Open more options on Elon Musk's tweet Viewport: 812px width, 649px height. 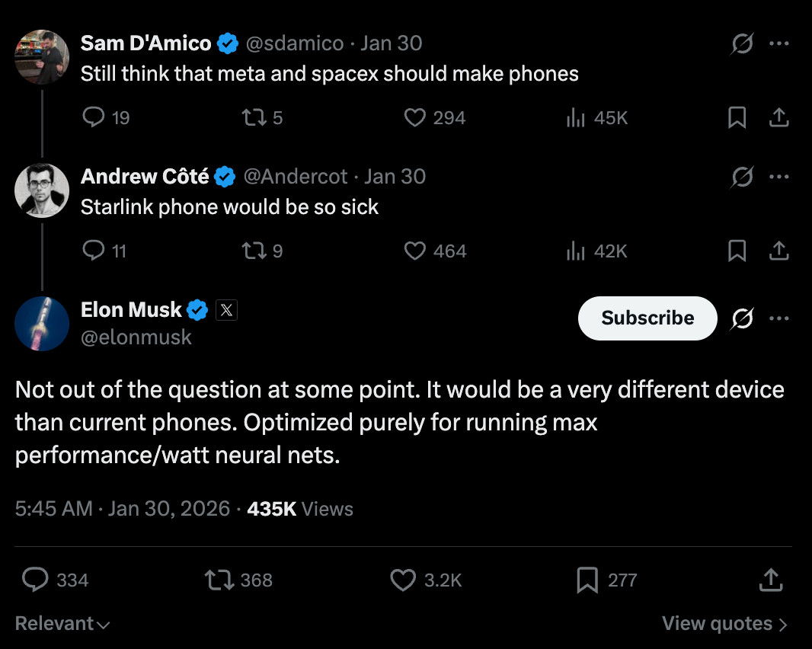(779, 318)
